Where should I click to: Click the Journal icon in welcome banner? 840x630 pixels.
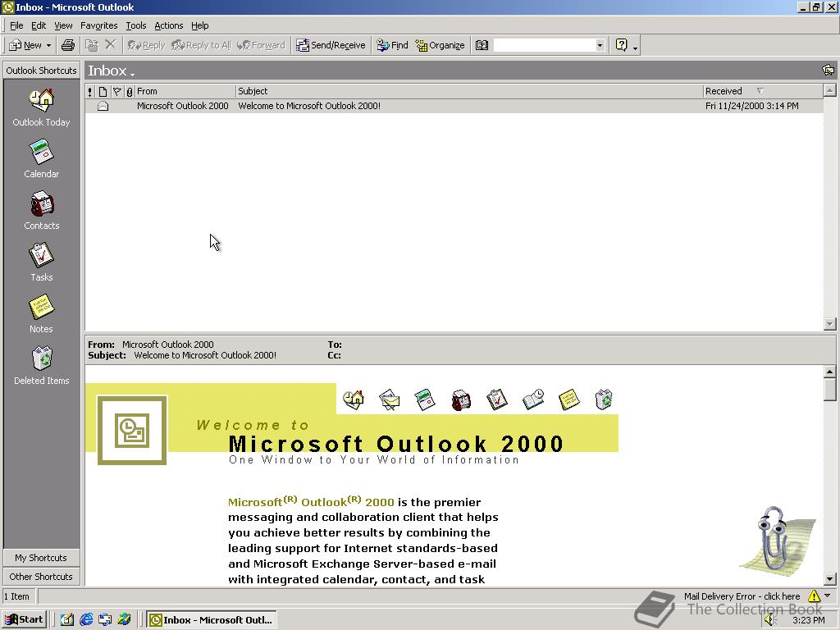[533, 399]
